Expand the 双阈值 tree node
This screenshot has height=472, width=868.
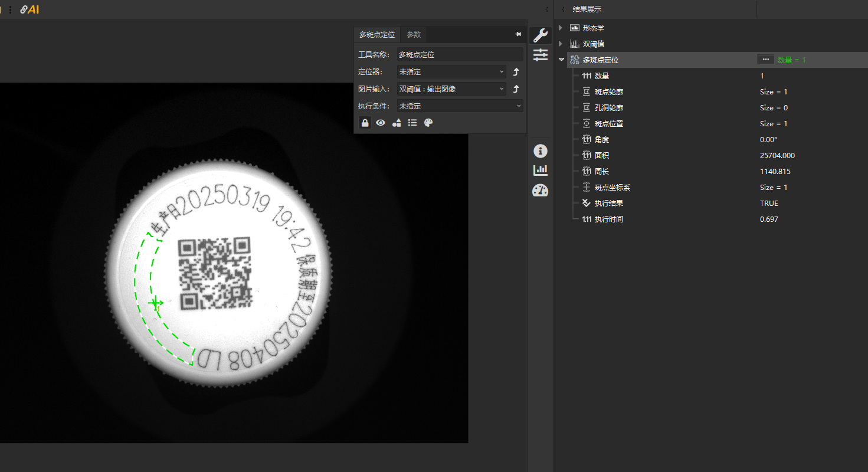pyautogui.click(x=561, y=44)
